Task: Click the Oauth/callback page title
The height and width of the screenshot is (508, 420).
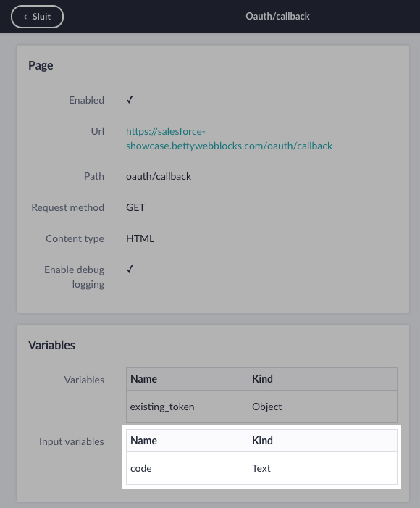Action: [277, 16]
